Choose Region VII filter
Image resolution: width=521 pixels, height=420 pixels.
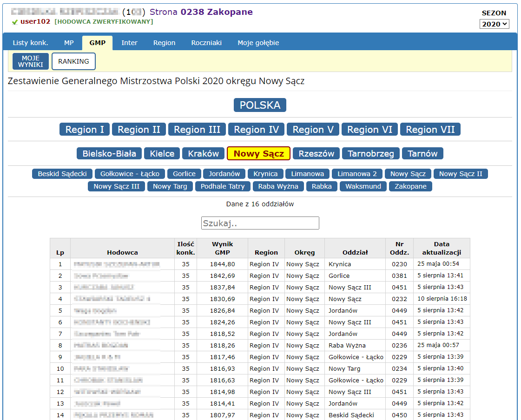click(x=430, y=130)
